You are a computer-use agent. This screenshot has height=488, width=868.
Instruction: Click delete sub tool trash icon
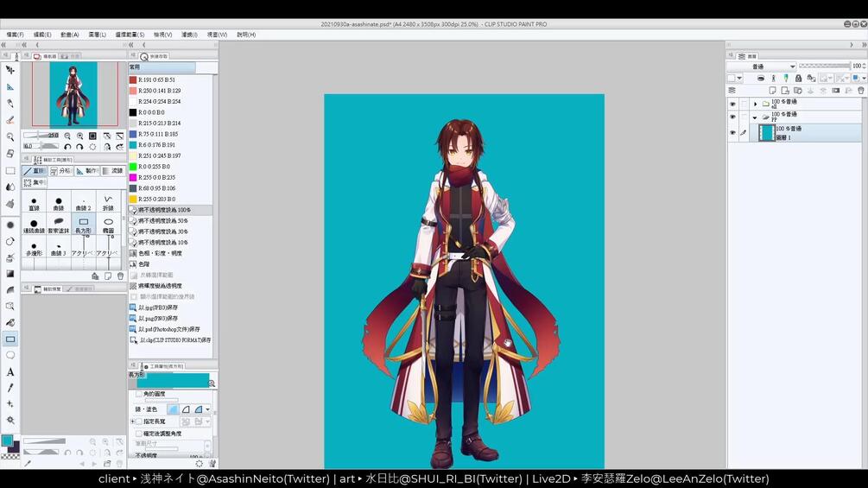(x=120, y=276)
